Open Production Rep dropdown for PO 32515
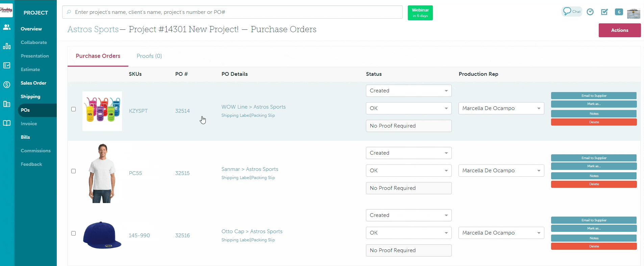644x266 pixels. point(501,171)
